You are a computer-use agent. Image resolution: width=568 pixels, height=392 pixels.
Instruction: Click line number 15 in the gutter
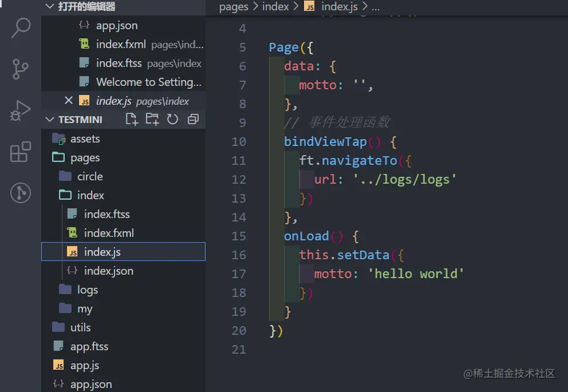point(239,236)
